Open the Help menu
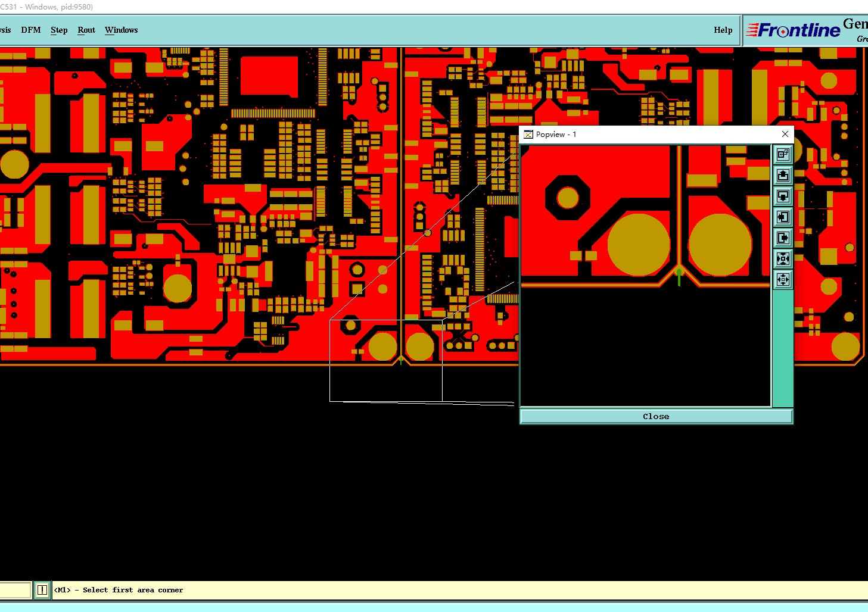The width and height of the screenshot is (868, 612). click(x=723, y=30)
